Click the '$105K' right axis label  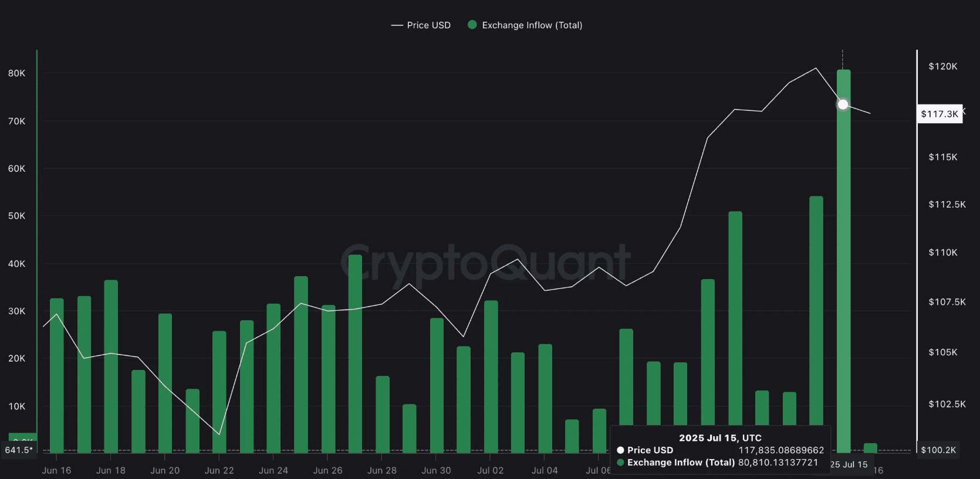pyautogui.click(x=943, y=352)
